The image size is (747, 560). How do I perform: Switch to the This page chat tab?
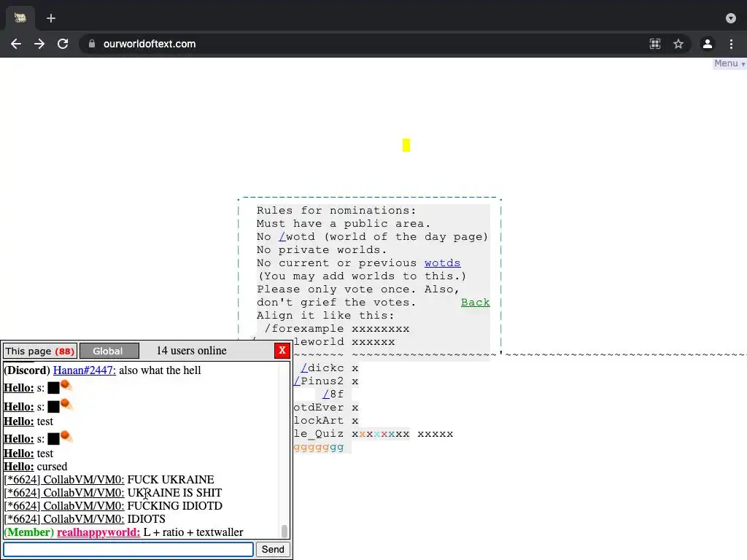click(40, 351)
